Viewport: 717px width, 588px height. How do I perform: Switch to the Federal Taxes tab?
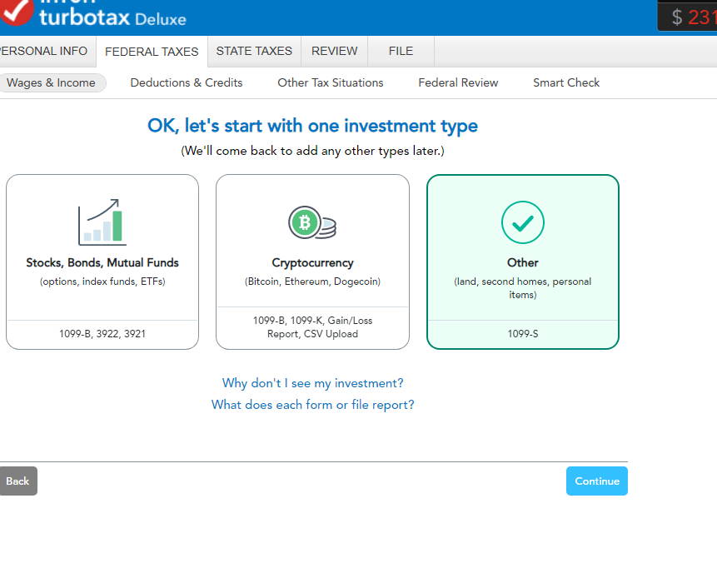(x=152, y=52)
